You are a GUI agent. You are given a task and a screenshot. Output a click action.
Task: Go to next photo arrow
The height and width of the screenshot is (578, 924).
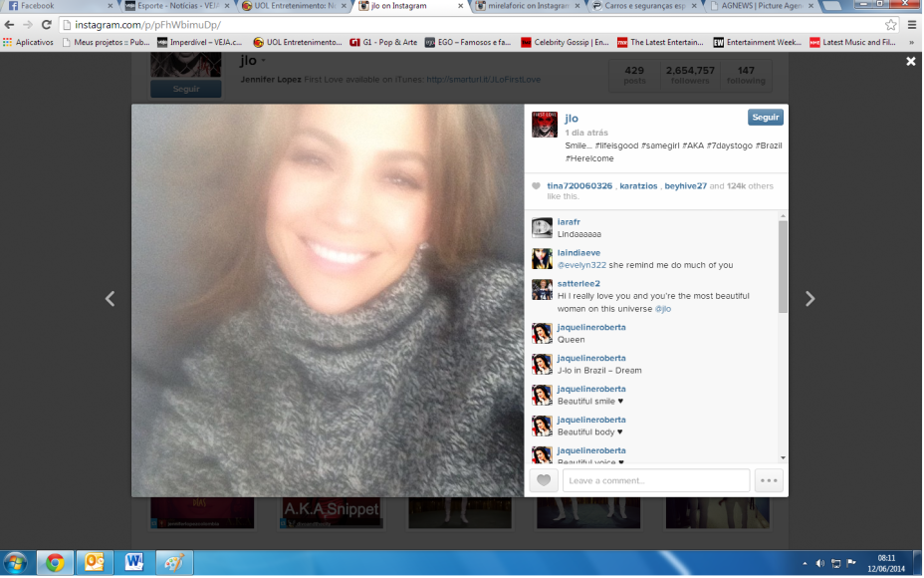click(x=810, y=299)
